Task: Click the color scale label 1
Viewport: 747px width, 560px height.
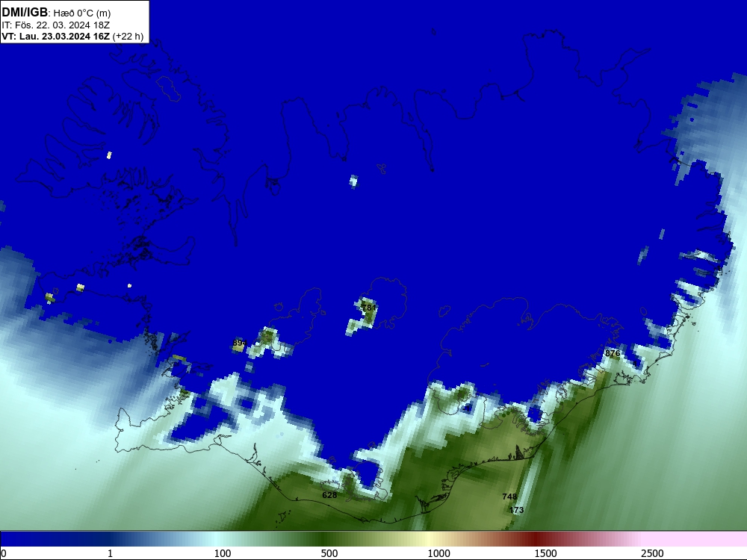Action: coord(110,553)
